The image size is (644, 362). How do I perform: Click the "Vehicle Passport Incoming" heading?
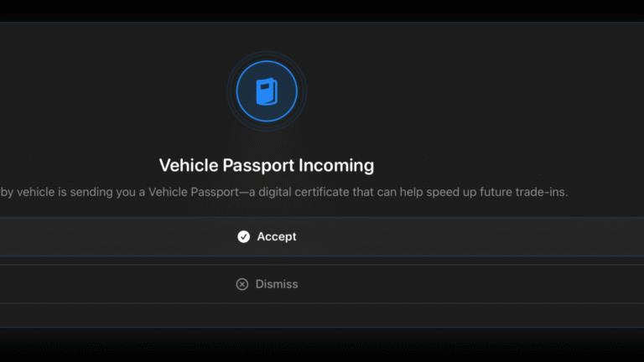point(267,165)
